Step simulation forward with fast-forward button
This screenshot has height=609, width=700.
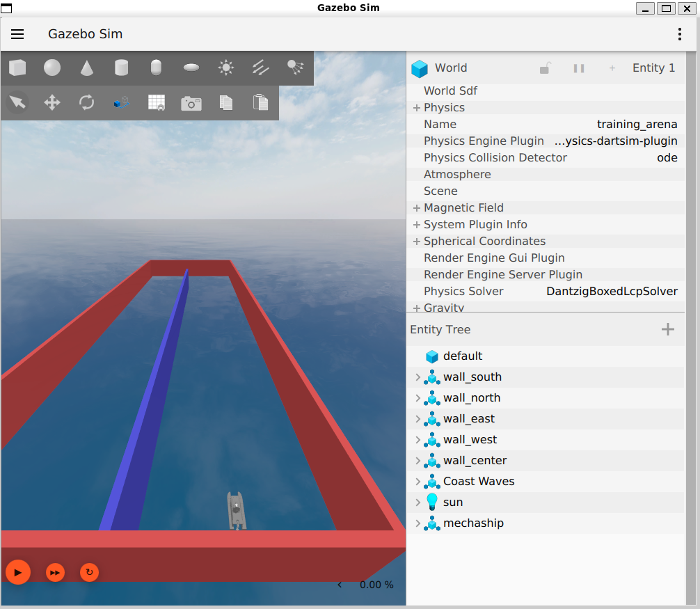point(55,572)
